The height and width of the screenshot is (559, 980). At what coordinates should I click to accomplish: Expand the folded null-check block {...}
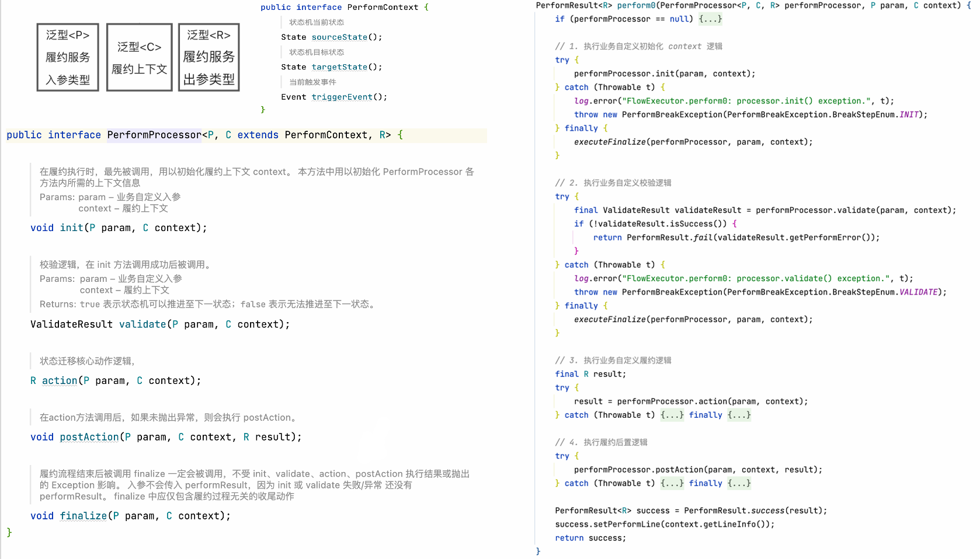tap(710, 19)
